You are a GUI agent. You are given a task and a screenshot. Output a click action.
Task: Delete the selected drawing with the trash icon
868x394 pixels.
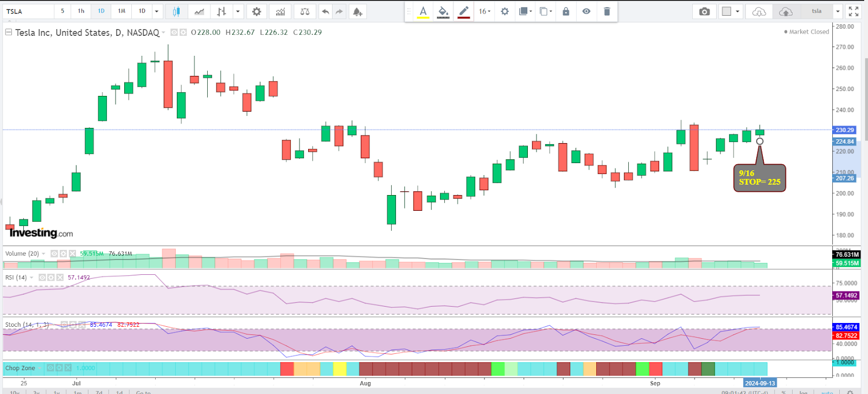coord(607,11)
